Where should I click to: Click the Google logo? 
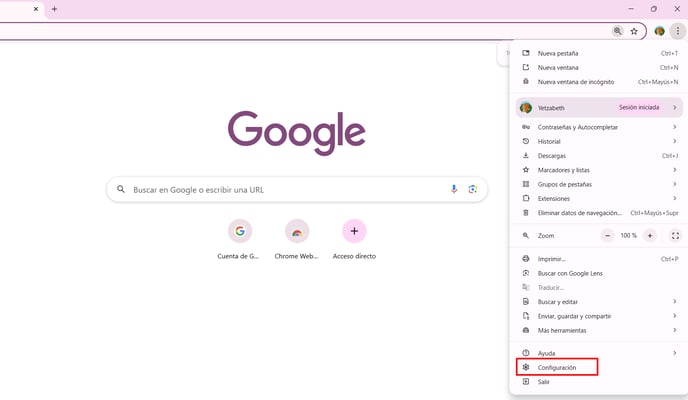[x=297, y=132]
